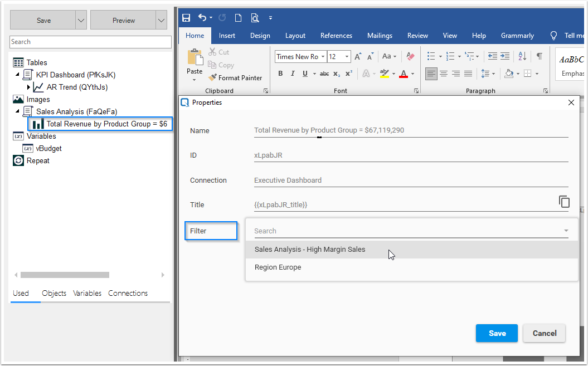Switch to the Insert ribbon tab
The width and height of the screenshot is (588, 366).
(x=227, y=36)
